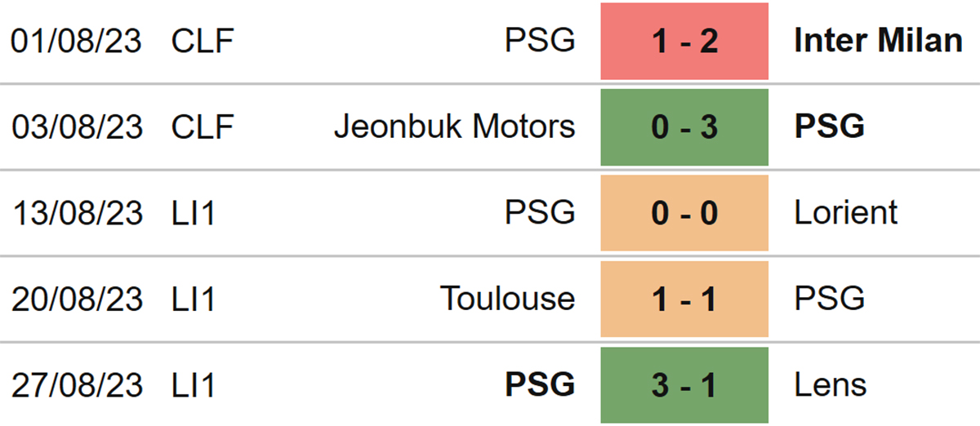Click the orange 1 - 1 score box
Image resolution: width=980 pixels, height=426 pixels.
click(x=684, y=299)
